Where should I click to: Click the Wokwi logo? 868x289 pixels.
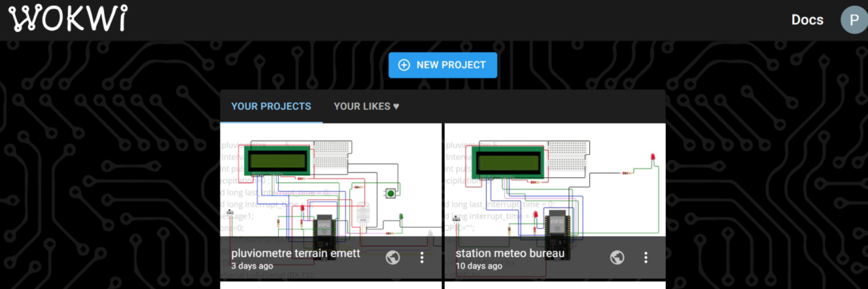tap(68, 18)
